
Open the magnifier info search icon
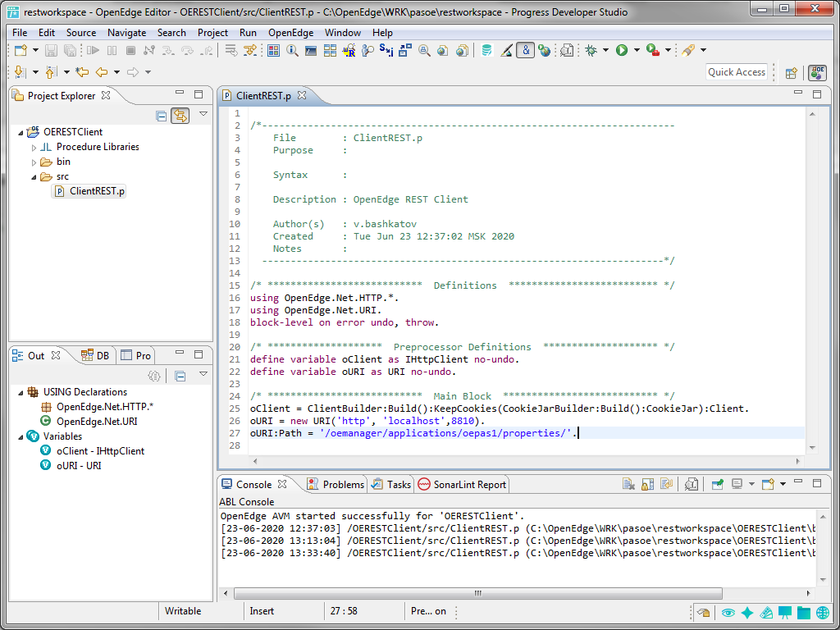pos(293,50)
